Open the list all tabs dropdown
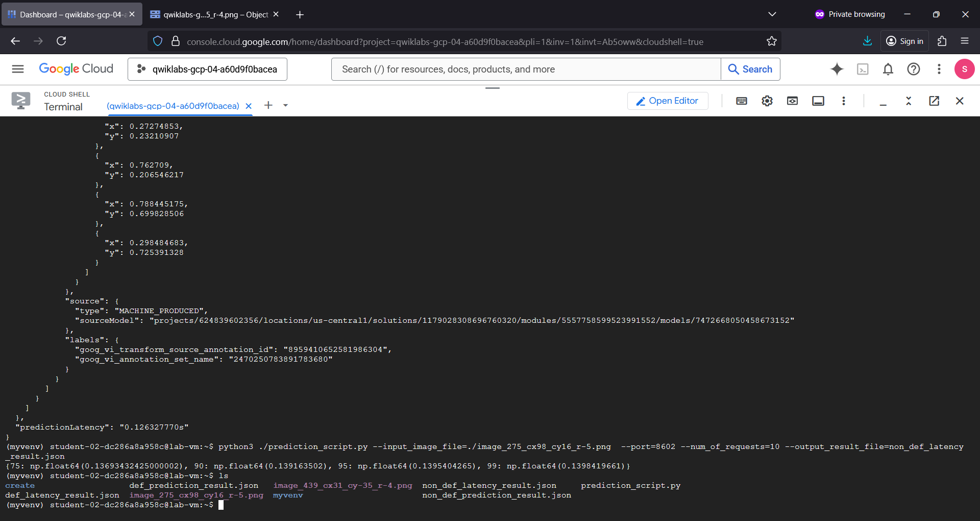 [x=772, y=14]
